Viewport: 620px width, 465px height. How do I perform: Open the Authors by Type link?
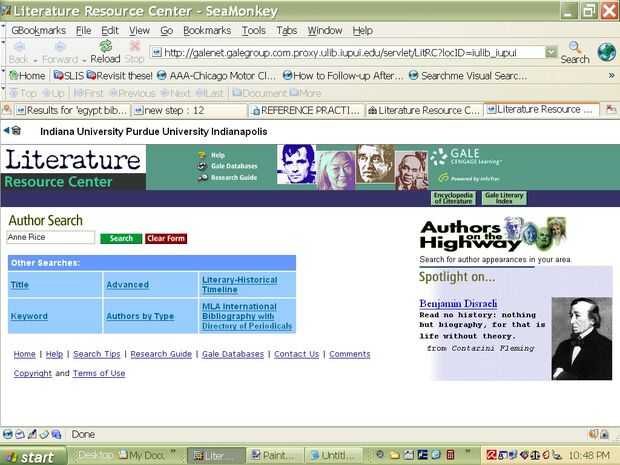pyautogui.click(x=140, y=316)
